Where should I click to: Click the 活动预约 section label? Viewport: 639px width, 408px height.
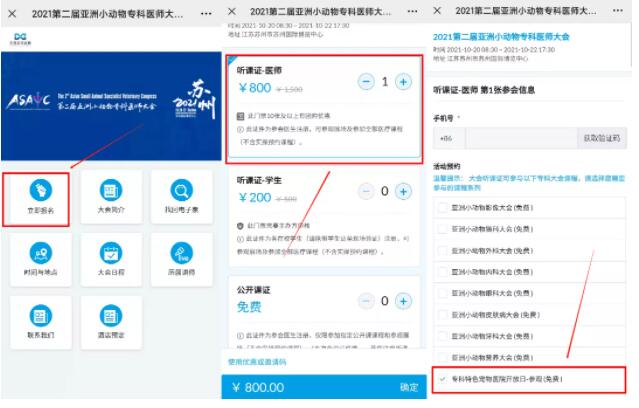tap(447, 166)
